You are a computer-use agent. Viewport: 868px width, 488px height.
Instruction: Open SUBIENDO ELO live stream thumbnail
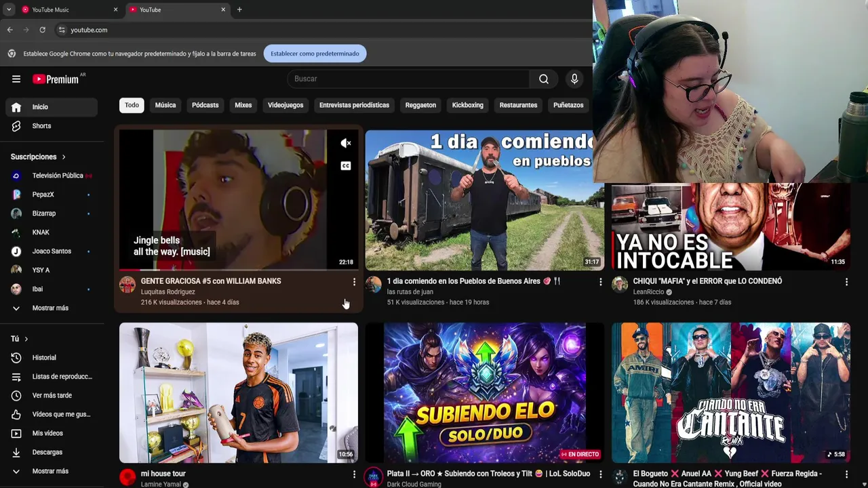485,392
